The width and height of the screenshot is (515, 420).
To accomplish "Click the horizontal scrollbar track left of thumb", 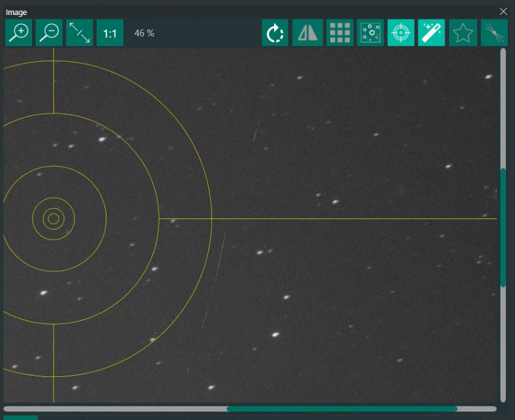I will point(114,409).
